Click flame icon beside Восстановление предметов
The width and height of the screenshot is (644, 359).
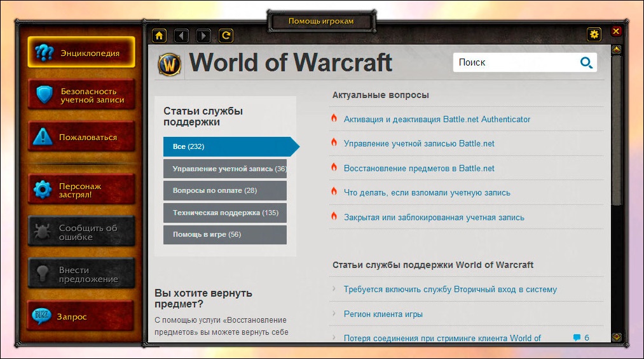(334, 167)
